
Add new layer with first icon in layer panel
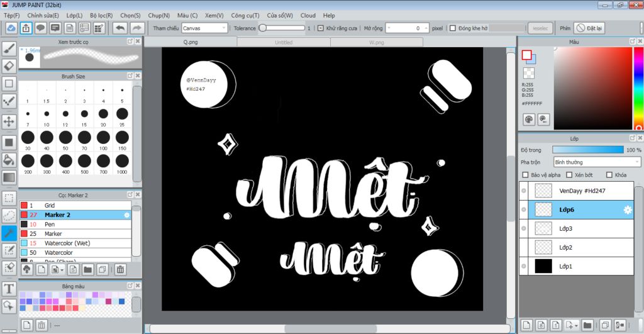[526, 325]
